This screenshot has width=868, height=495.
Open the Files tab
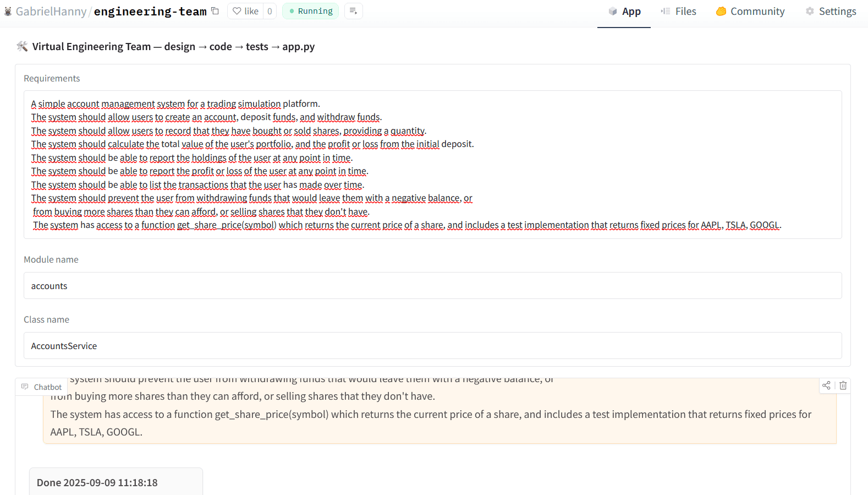[x=678, y=12]
